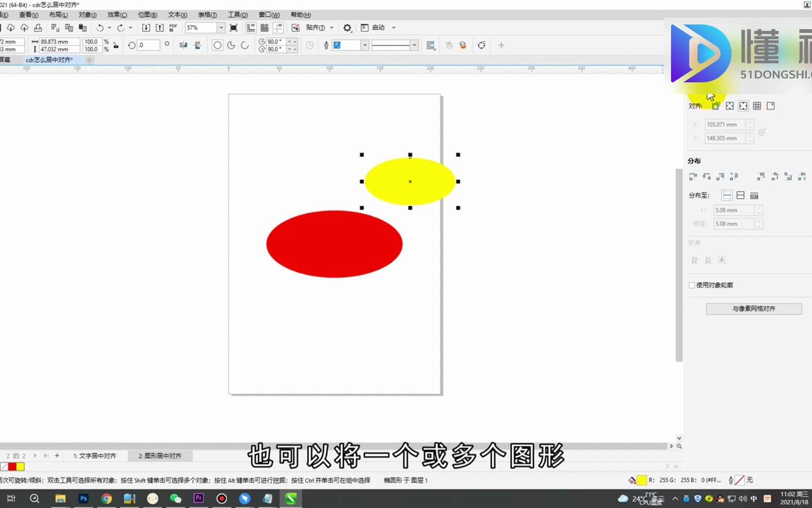Click the mirror horizontally icon
The width and height of the screenshot is (812, 508).
coord(183,45)
